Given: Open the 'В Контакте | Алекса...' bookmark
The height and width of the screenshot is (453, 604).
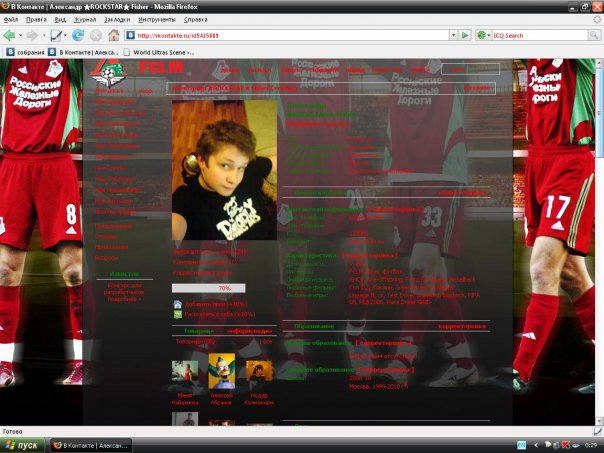Looking at the screenshot, I should click(x=83, y=52).
